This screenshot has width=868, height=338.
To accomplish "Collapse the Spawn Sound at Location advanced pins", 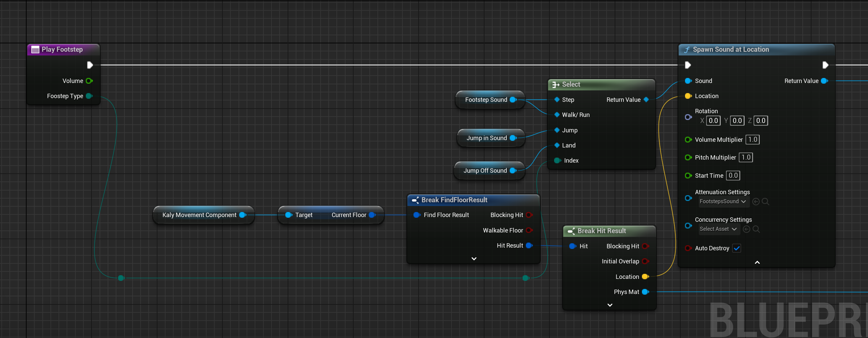I will click(x=757, y=262).
